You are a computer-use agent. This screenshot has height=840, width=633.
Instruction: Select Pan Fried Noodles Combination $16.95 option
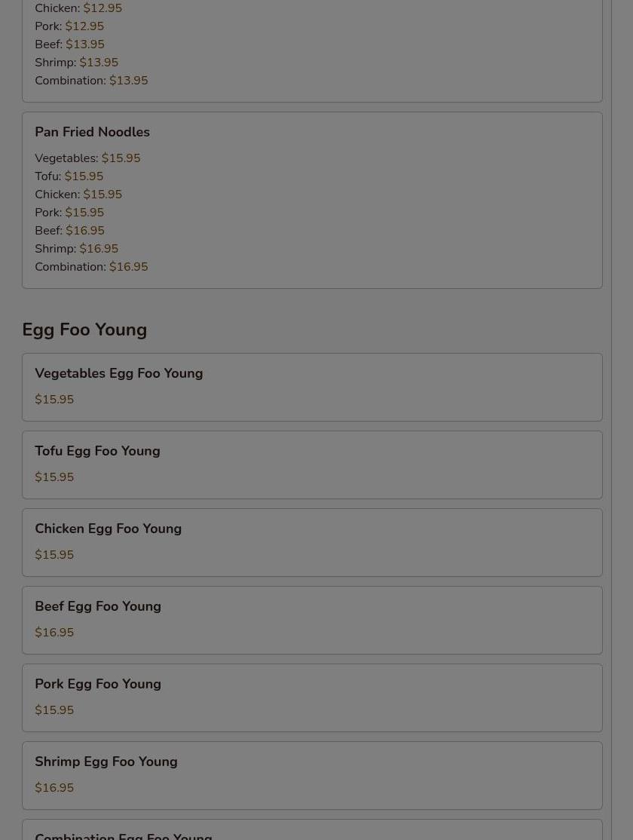(x=92, y=267)
